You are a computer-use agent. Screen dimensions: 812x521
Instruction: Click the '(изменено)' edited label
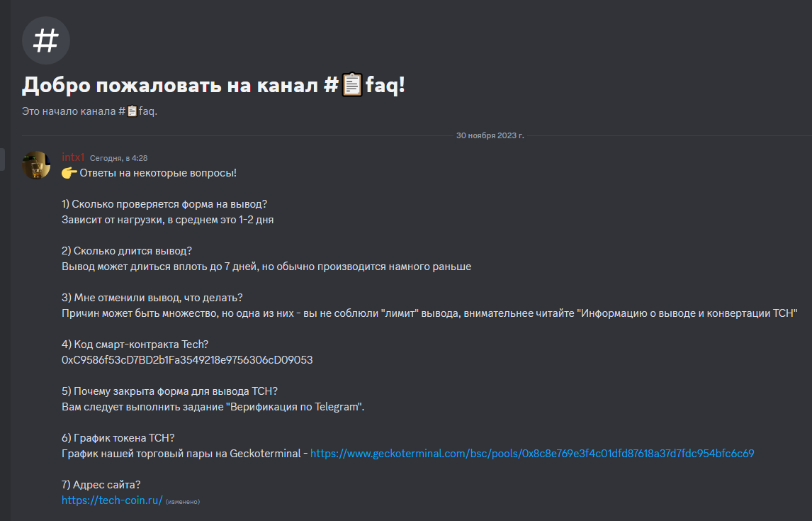tap(183, 502)
